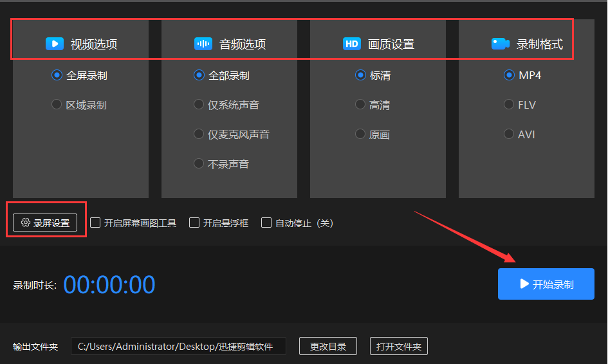Select 区域录制 radio button
608x364 pixels.
coord(57,104)
